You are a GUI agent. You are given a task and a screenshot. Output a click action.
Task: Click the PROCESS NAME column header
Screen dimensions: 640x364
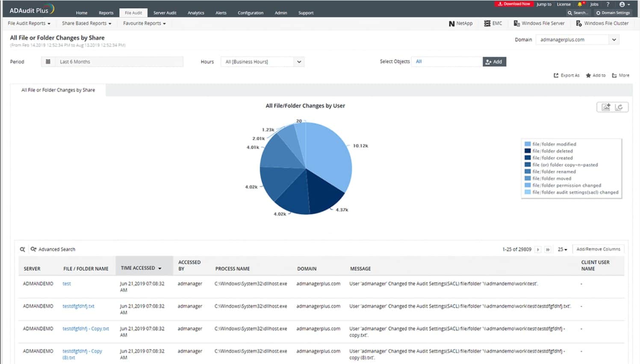tap(233, 269)
